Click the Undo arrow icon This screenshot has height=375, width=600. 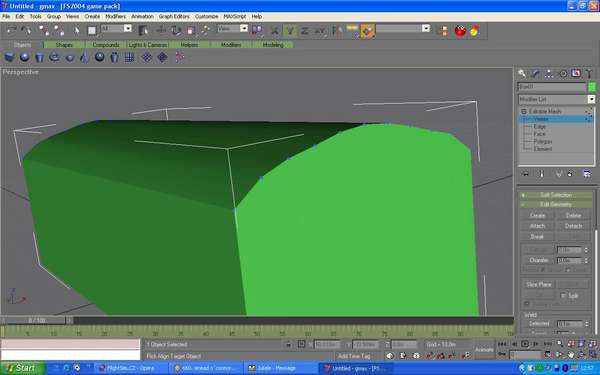11,30
